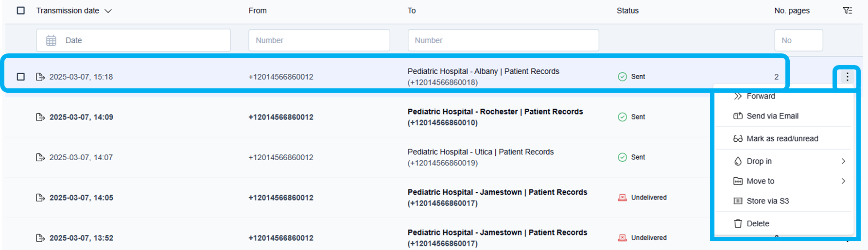
Task: Sort by Transmission date chevron
Action: tap(108, 11)
